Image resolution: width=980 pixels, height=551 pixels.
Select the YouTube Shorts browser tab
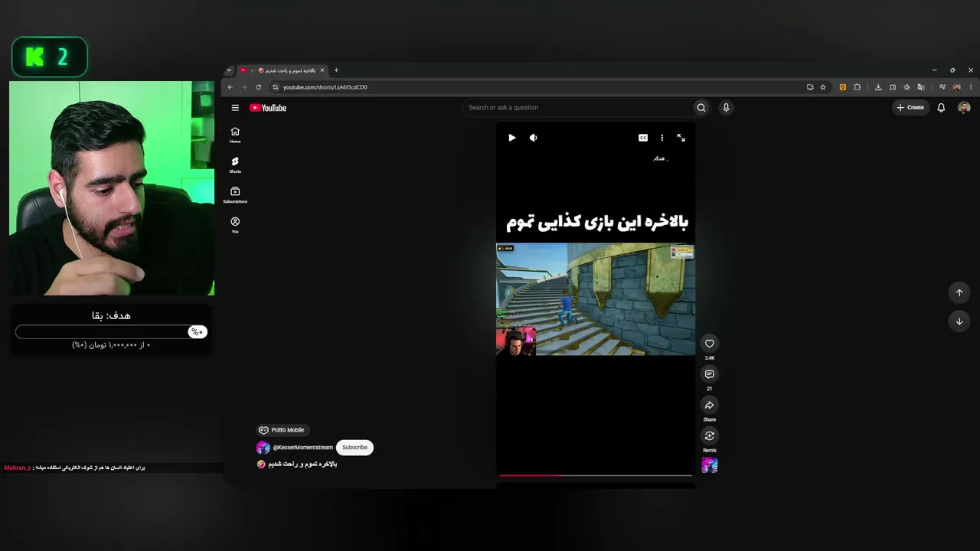(283, 70)
